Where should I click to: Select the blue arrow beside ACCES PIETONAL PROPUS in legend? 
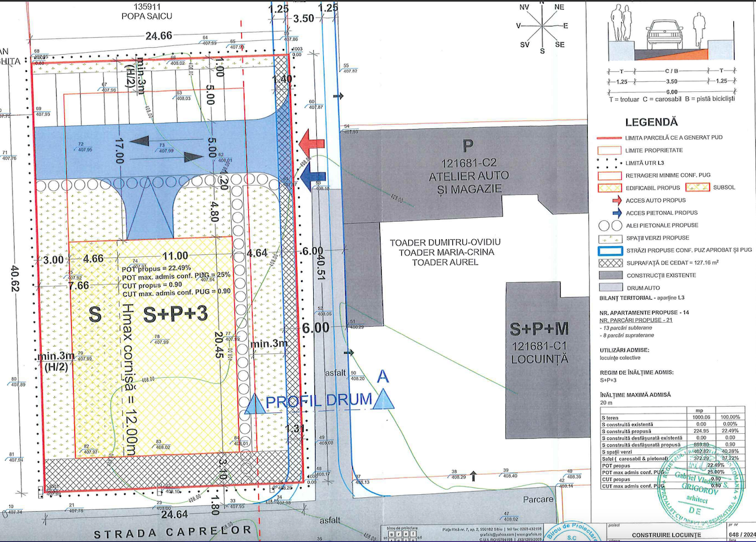pyautogui.click(x=610, y=213)
